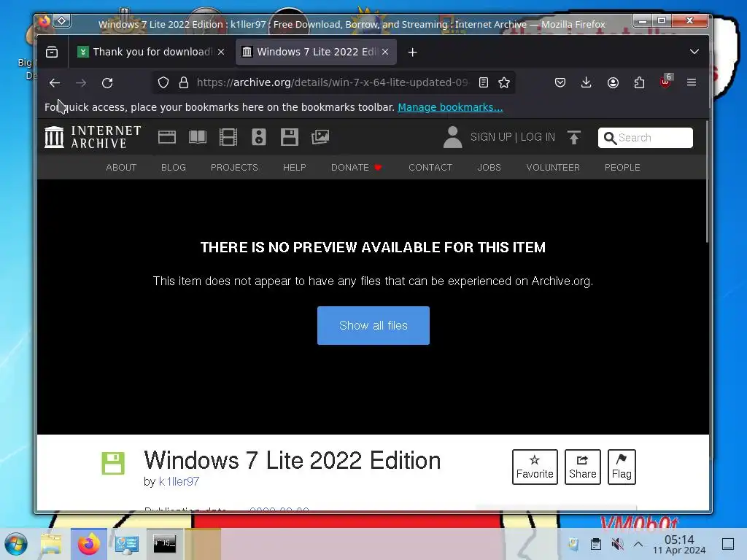
Task: Open Internet Archive images icon
Action: point(320,137)
